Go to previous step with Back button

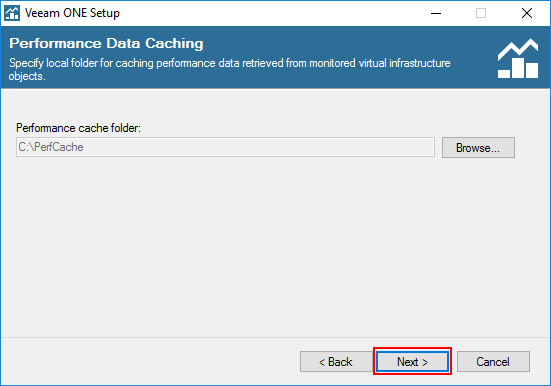(x=336, y=361)
